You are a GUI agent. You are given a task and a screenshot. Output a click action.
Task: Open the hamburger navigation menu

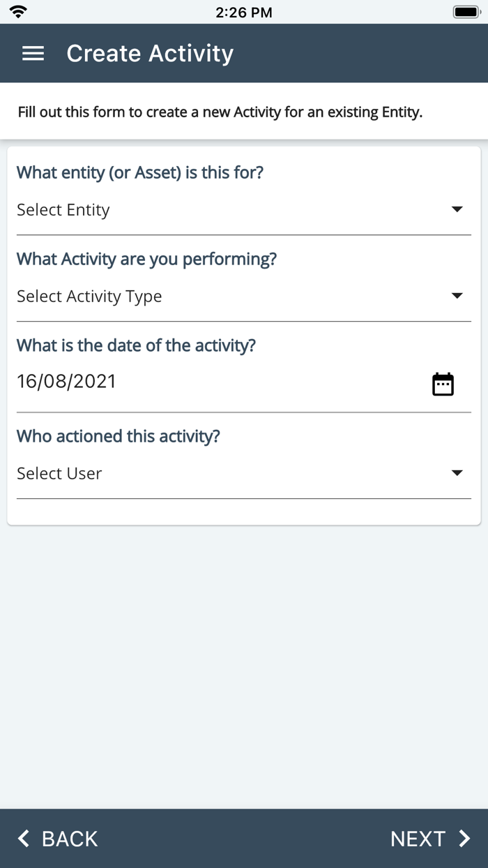pos(33,53)
